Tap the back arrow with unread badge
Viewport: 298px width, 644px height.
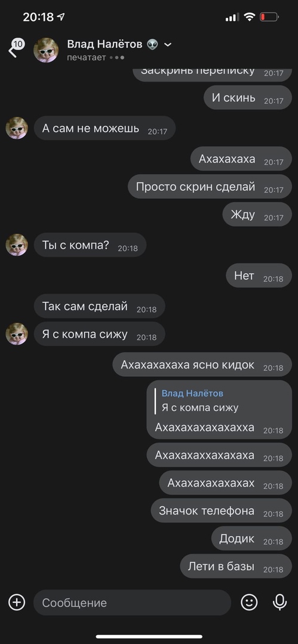click(16, 48)
